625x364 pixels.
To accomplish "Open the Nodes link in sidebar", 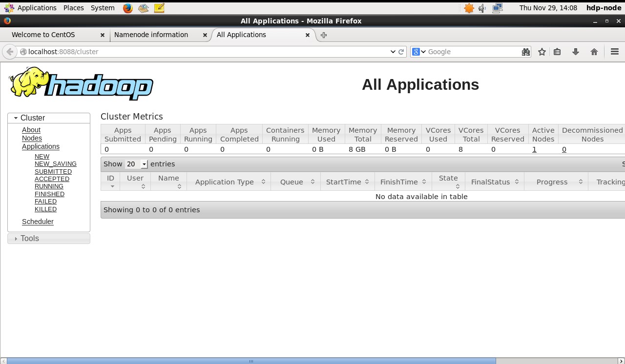I will coord(32,138).
